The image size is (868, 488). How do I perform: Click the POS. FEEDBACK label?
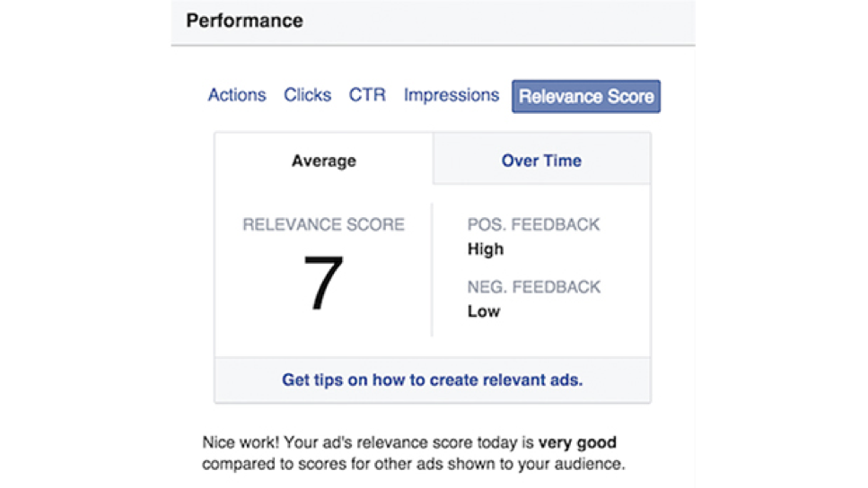pyautogui.click(x=533, y=224)
